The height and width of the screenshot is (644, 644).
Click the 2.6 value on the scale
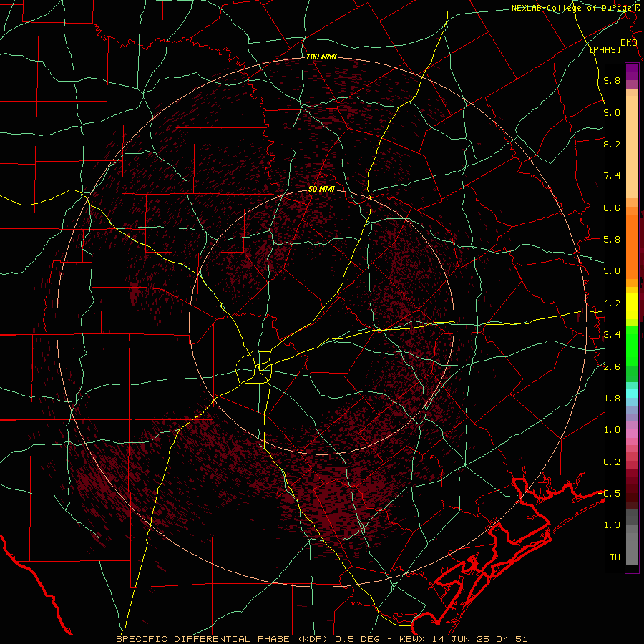(612, 367)
